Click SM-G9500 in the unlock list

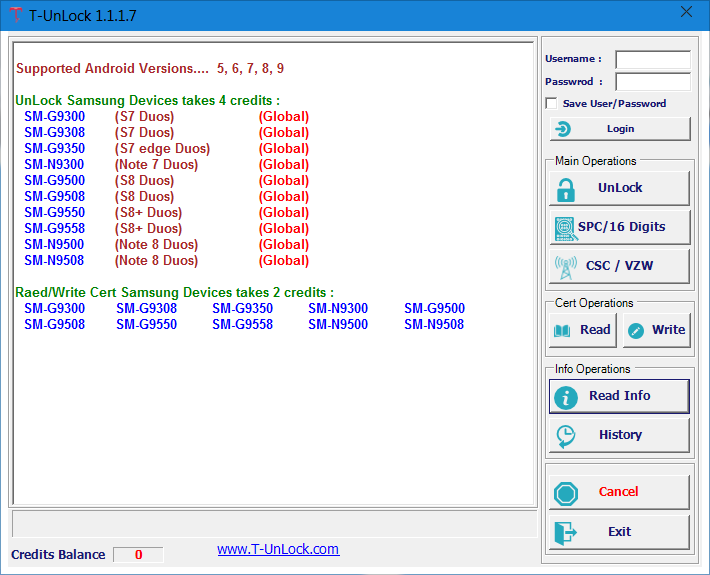pyautogui.click(x=54, y=180)
